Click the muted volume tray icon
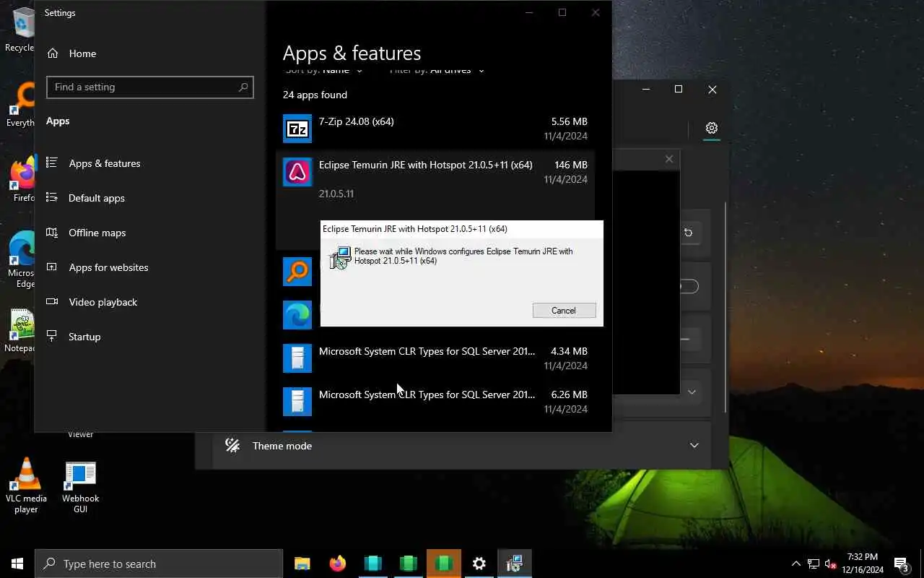The width and height of the screenshot is (924, 578). pos(830,564)
